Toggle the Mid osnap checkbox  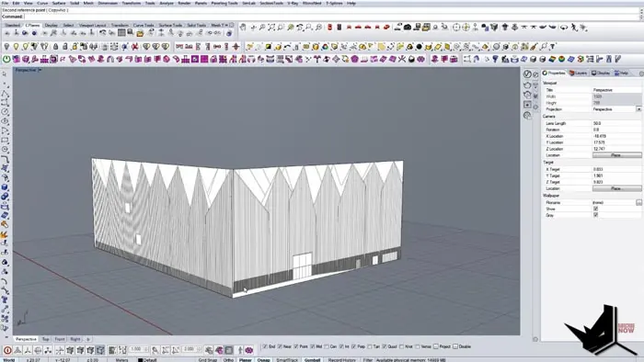point(313,346)
